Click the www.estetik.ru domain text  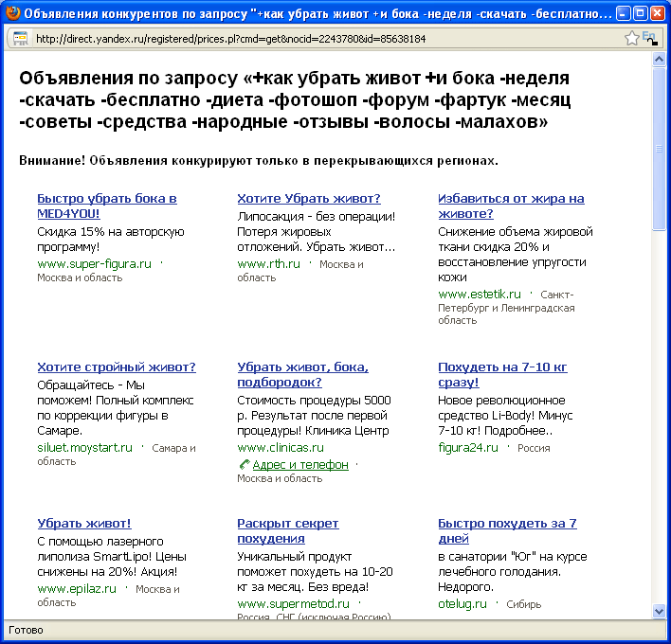point(480,295)
